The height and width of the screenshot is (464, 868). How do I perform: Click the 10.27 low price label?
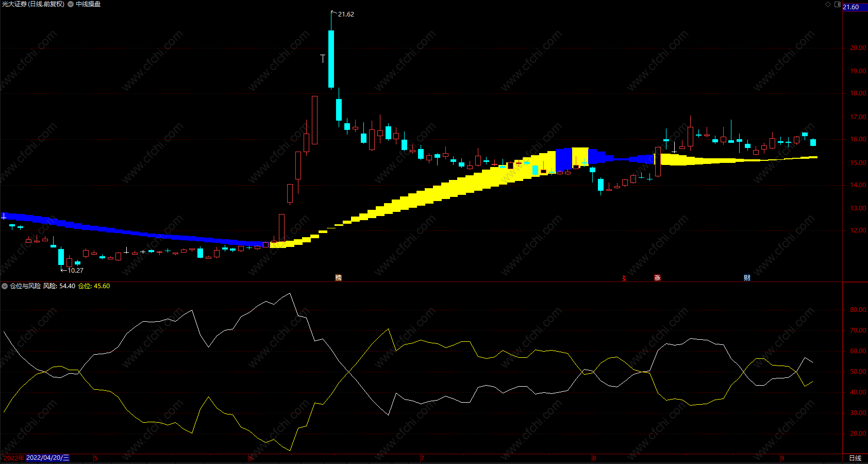point(75,270)
